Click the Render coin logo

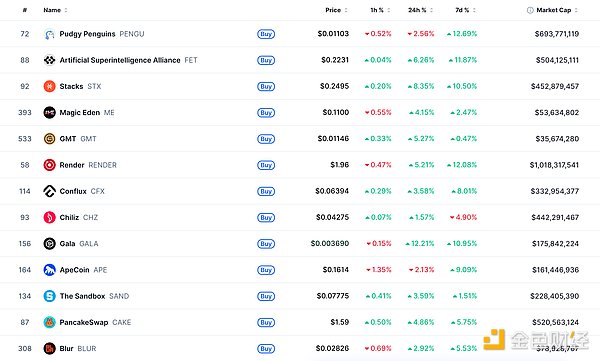point(49,165)
